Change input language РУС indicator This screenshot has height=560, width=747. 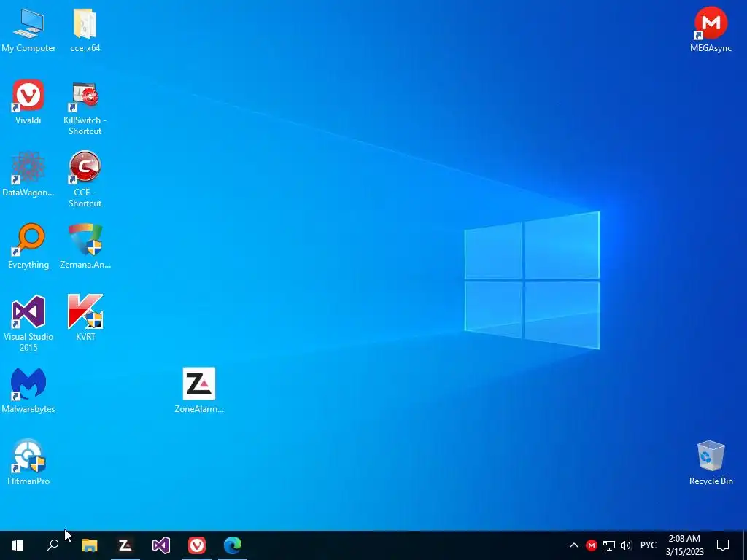tap(649, 545)
